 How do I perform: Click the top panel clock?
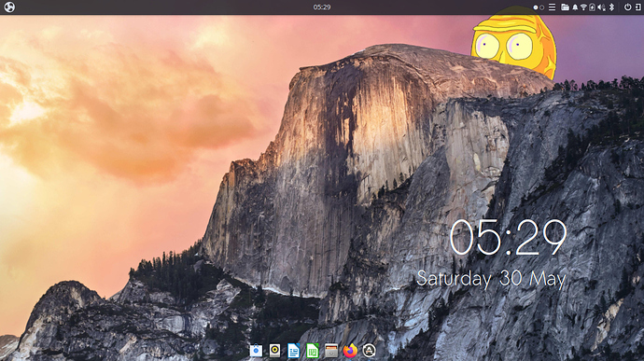click(322, 7)
